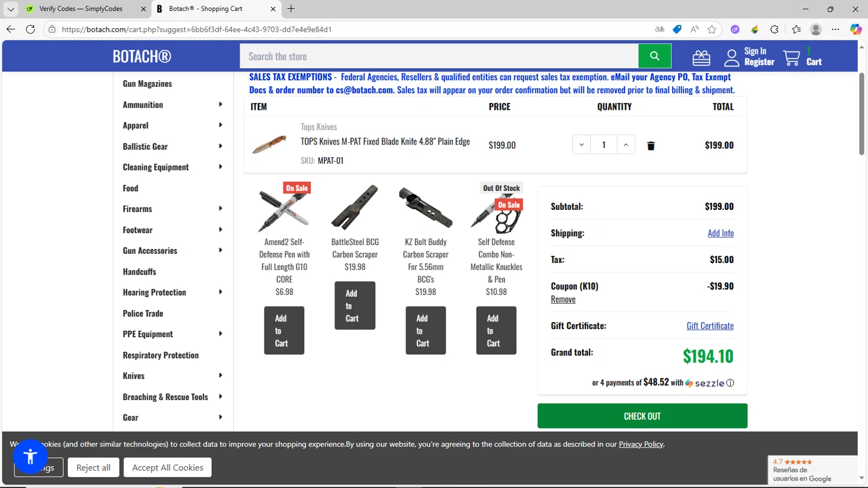
Task: Expand the Ammunition category
Action: (x=220, y=105)
